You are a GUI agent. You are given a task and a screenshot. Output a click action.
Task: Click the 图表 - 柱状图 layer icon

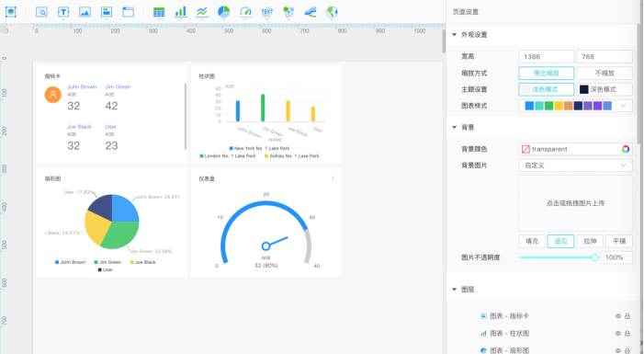[483, 333]
